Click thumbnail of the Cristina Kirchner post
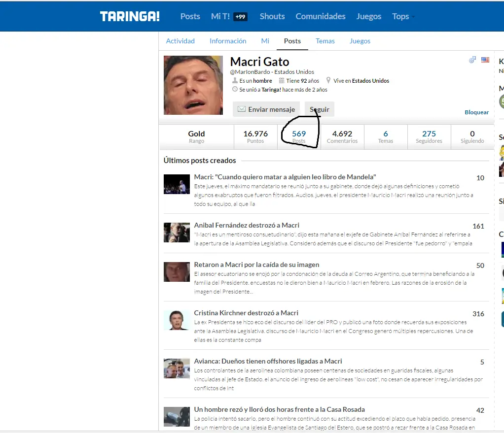This screenshot has width=504, height=433. (177, 320)
